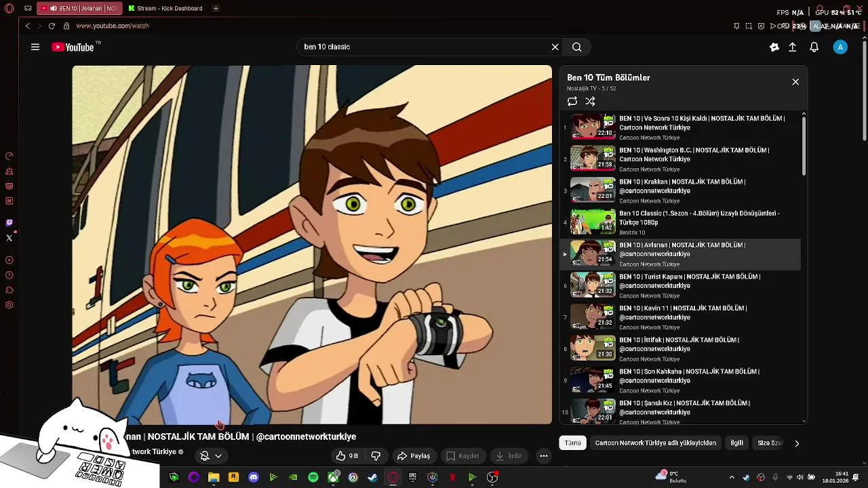Open the more actions three-dot menu
The width and height of the screenshot is (868, 488).
pyautogui.click(x=544, y=456)
